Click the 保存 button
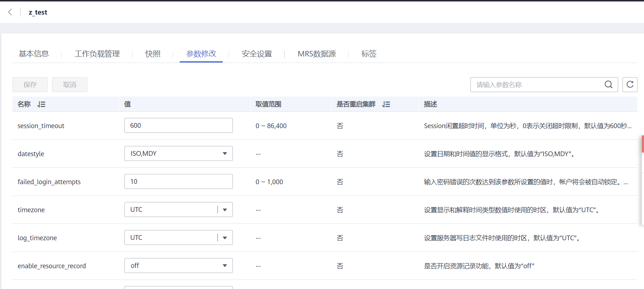 (x=30, y=84)
